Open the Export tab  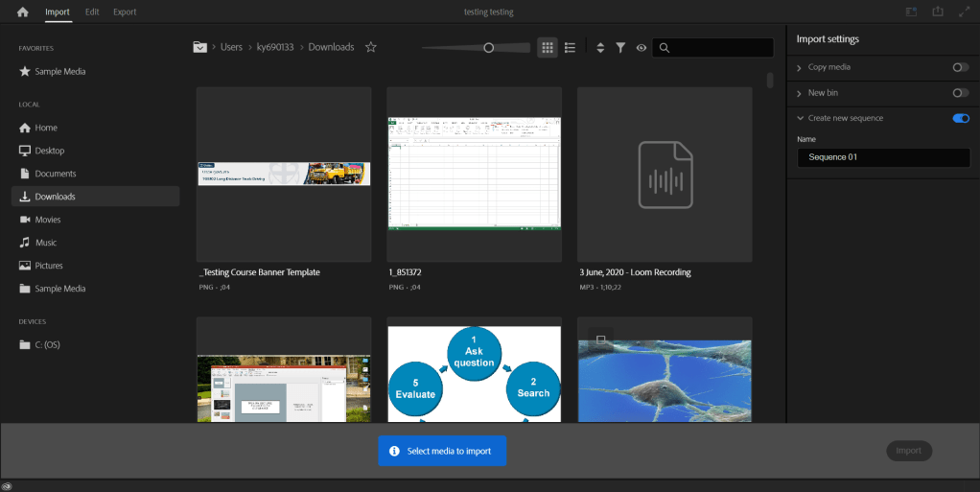tap(125, 12)
